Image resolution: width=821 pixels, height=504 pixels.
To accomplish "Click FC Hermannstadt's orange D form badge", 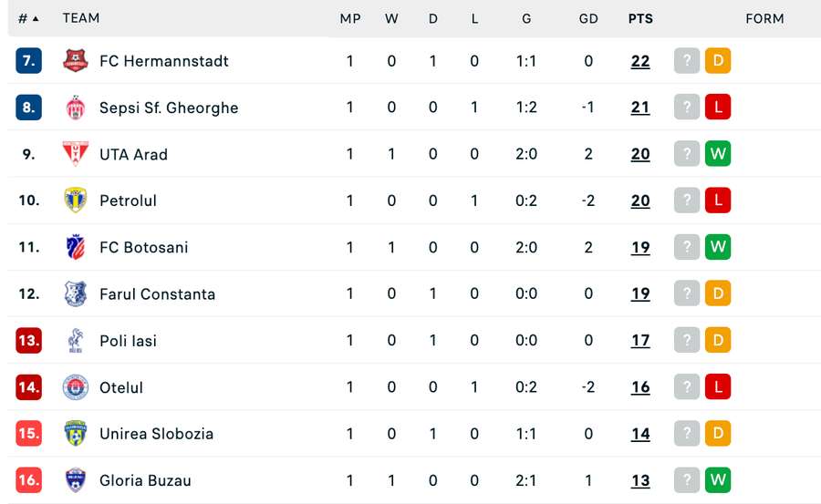I will (718, 61).
